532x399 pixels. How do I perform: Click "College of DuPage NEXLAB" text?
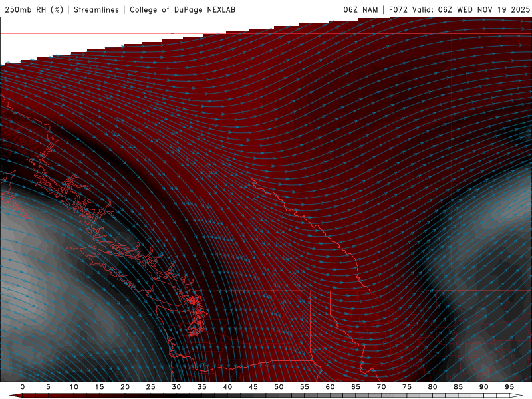click(182, 9)
